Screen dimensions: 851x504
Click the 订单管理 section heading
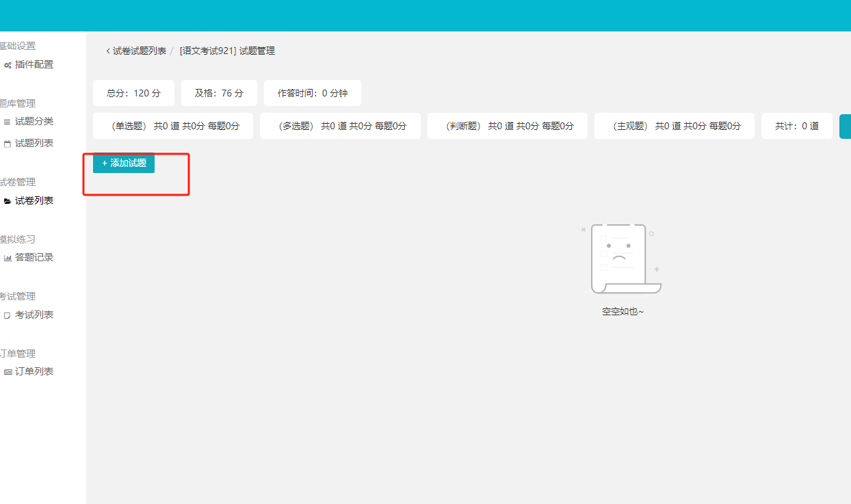pyautogui.click(x=17, y=354)
